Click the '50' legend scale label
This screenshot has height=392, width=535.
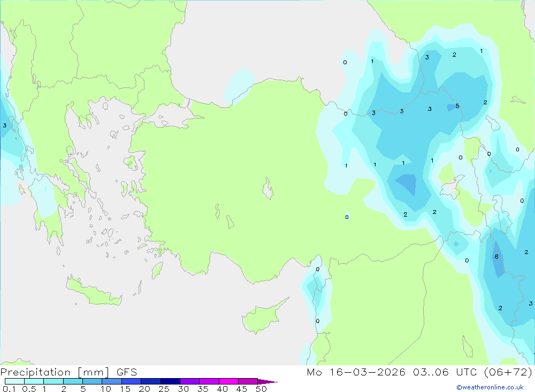coord(262,389)
